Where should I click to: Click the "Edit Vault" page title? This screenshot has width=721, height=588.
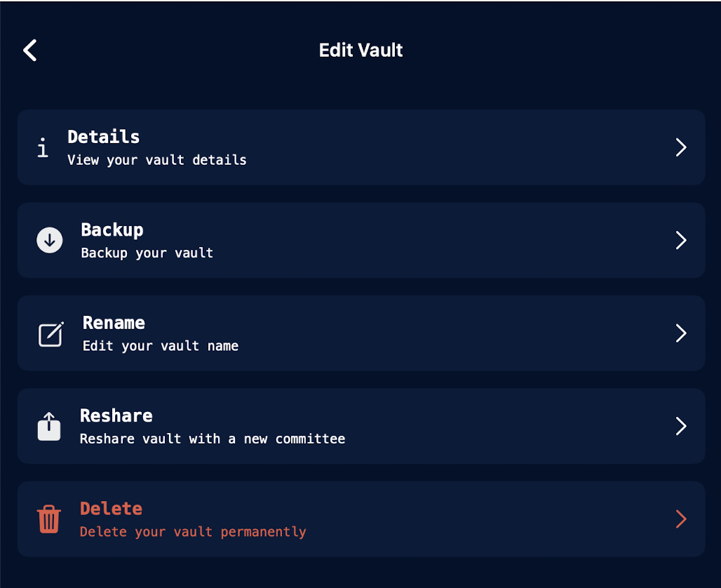tap(360, 51)
